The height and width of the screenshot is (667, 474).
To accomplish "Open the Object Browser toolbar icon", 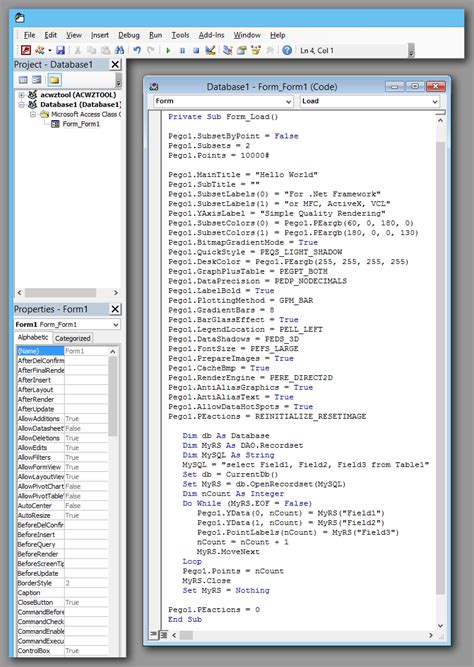I will 256,50.
